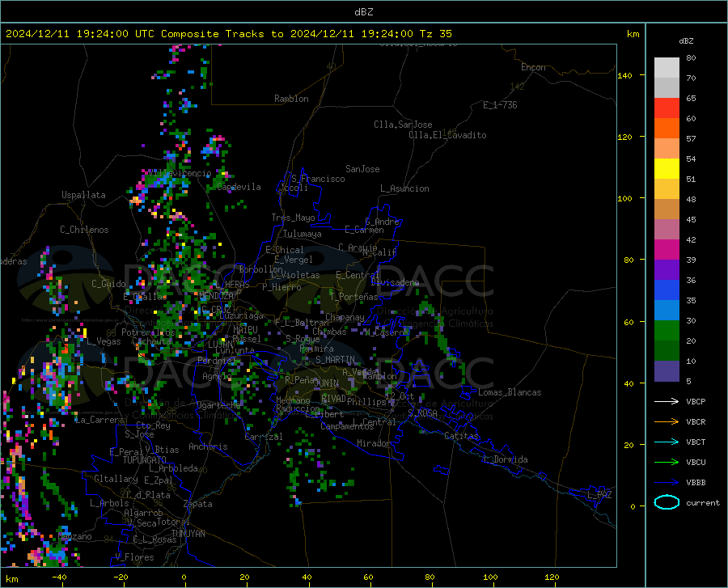728x588 pixels.
Task: Click the orange VBCR arrow in the legend
Action: click(667, 421)
